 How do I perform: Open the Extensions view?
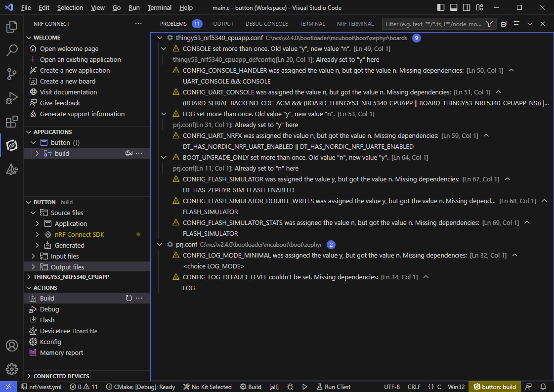12,122
